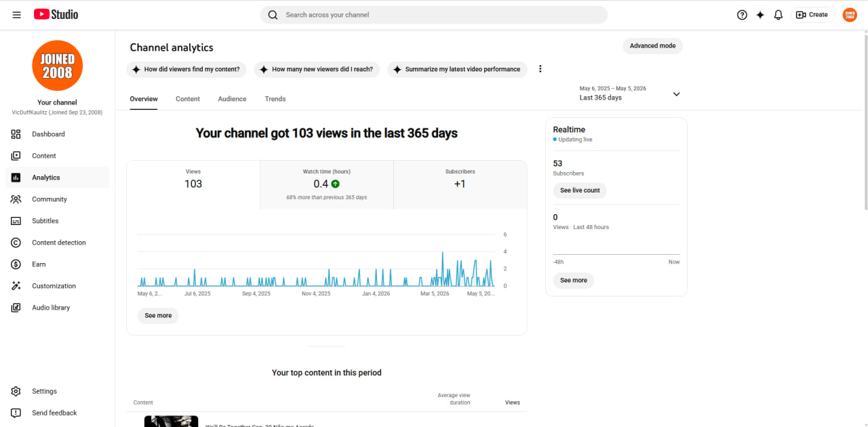Click the large JOINED 2008 channel avatar
This screenshot has height=427, width=868.
click(x=57, y=66)
